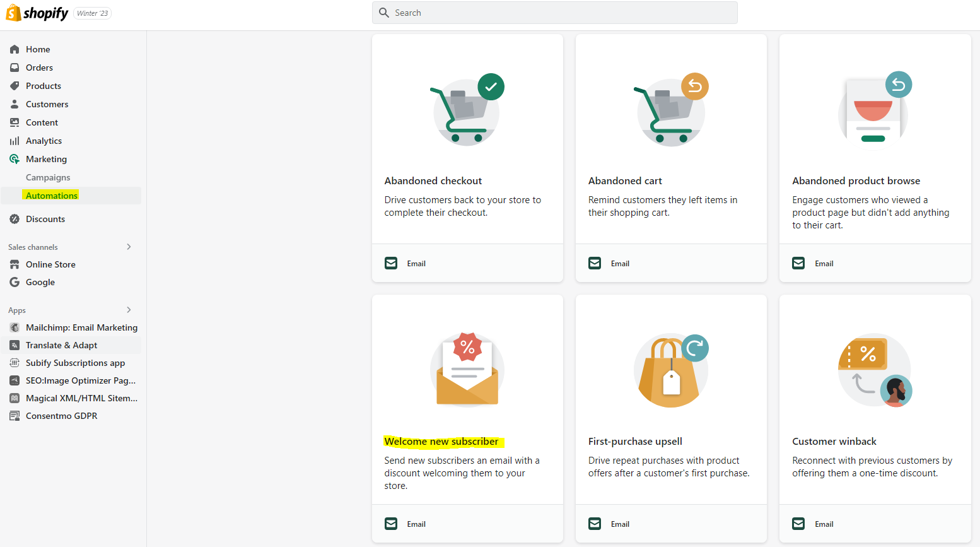Click the Magical XML/HTML Sitemap icon
The height and width of the screenshot is (547, 980).
pos(15,398)
